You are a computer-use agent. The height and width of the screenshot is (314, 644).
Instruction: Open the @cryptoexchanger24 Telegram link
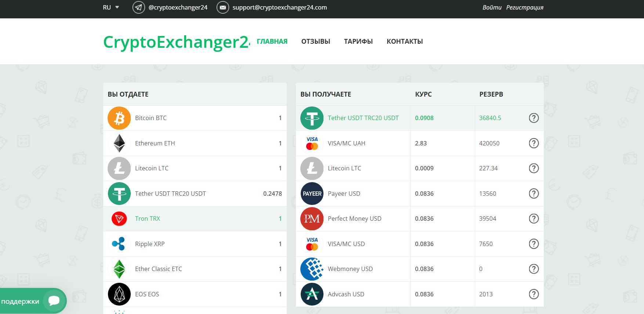click(178, 7)
